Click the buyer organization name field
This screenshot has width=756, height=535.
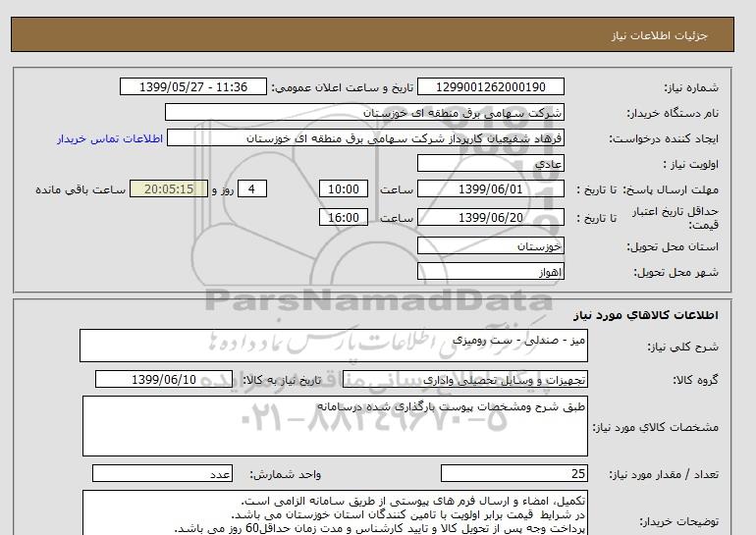tap(492, 113)
